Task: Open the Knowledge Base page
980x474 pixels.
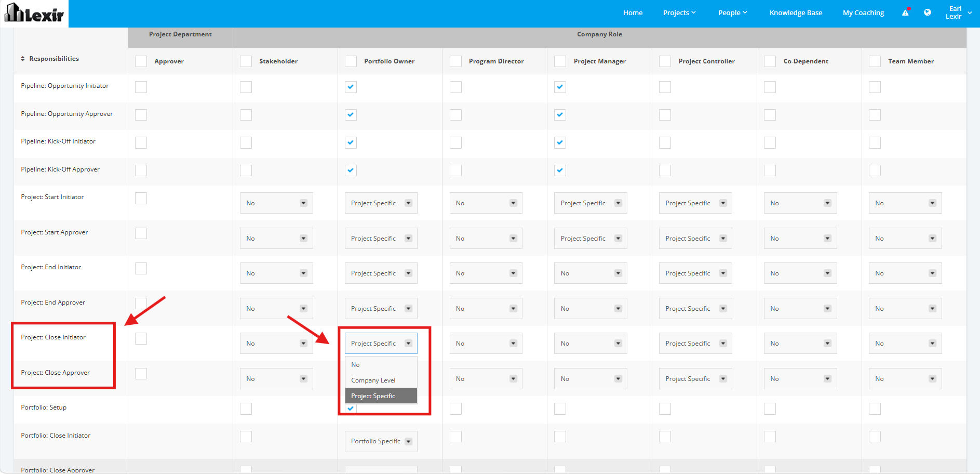Action: coord(796,12)
